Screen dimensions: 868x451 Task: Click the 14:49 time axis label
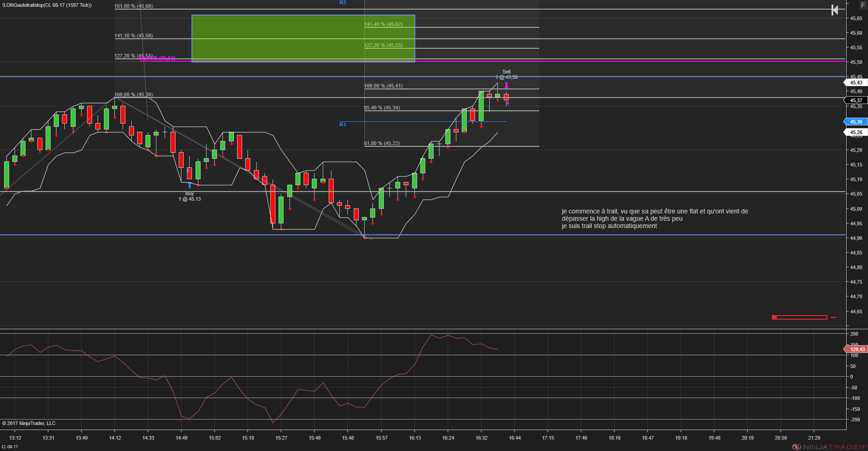click(x=181, y=438)
